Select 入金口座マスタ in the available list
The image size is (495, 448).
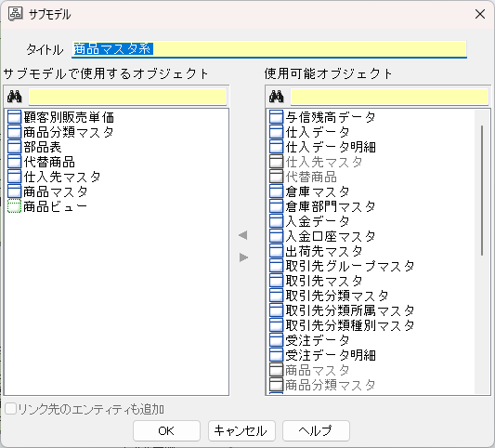[331, 236]
